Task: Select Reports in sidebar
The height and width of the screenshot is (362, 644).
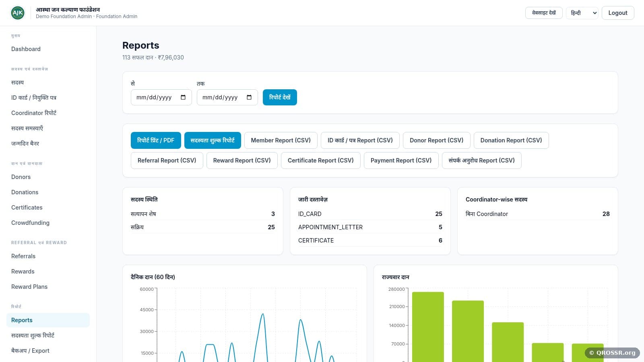Action: [48, 320]
